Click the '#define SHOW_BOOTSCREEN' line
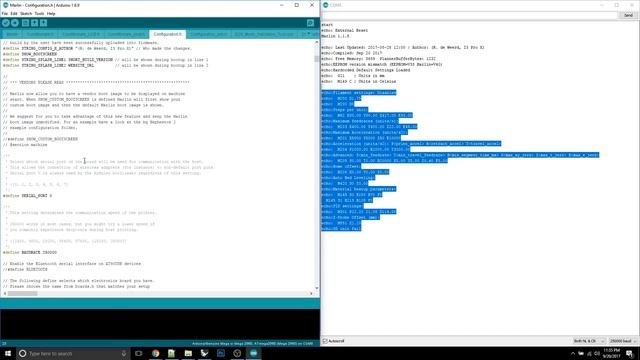 point(30,54)
